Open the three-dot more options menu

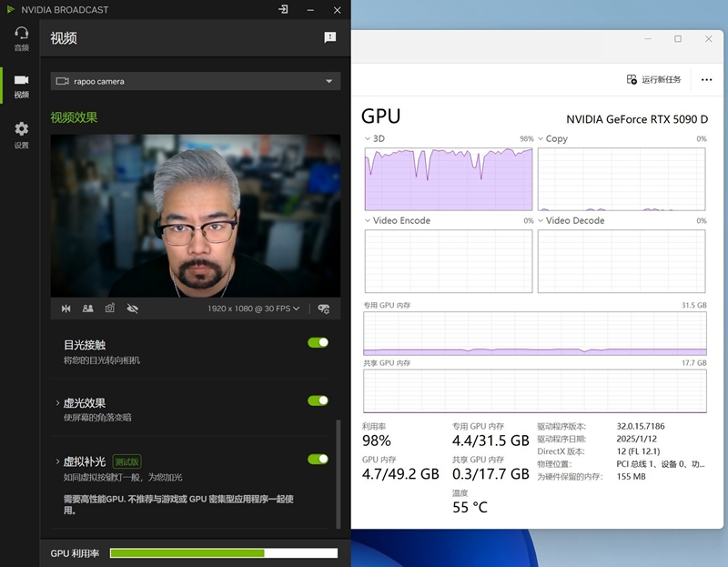tap(706, 80)
